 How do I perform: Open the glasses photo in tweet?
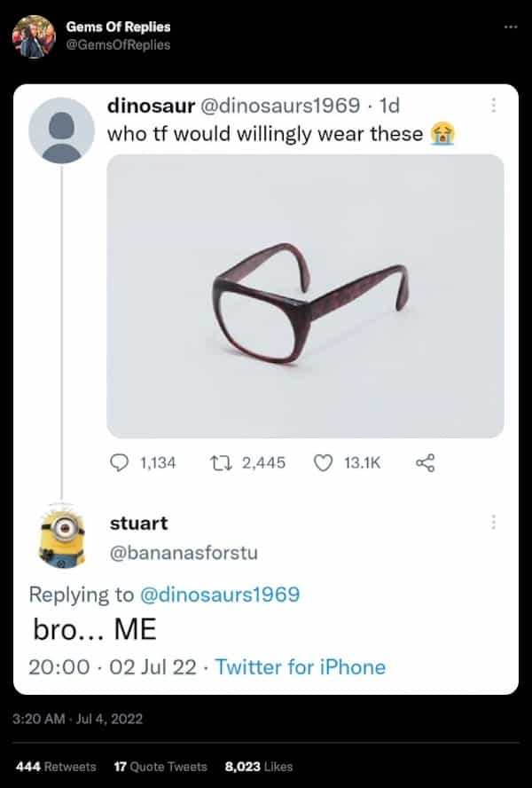305,295
